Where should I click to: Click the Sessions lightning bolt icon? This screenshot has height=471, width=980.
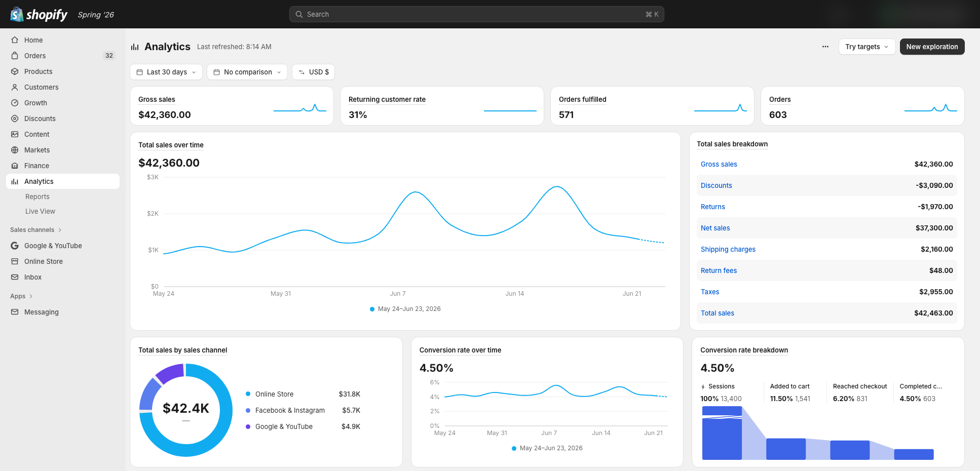point(703,386)
